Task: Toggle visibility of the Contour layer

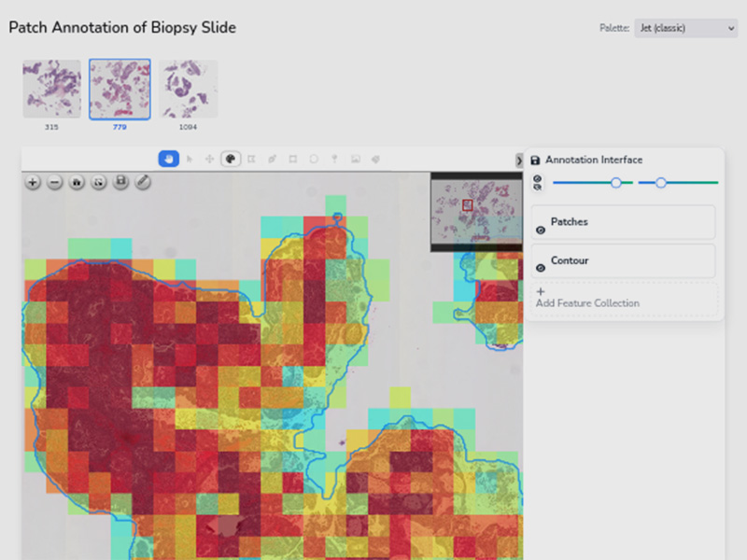Action: point(541,268)
